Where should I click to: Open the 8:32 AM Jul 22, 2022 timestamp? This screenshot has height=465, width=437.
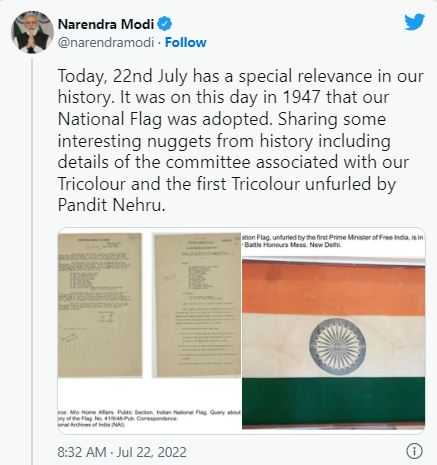click(x=122, y=452)
